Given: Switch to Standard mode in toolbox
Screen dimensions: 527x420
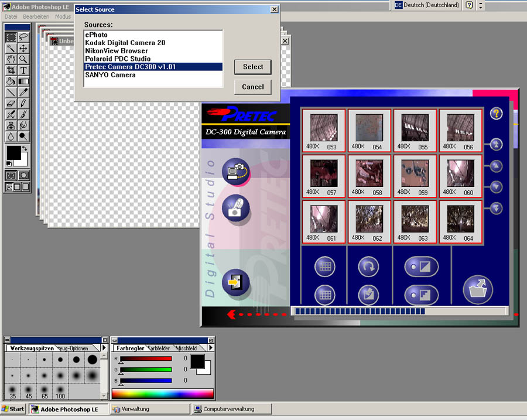Looking at the screenshot, I should point(11,175).
